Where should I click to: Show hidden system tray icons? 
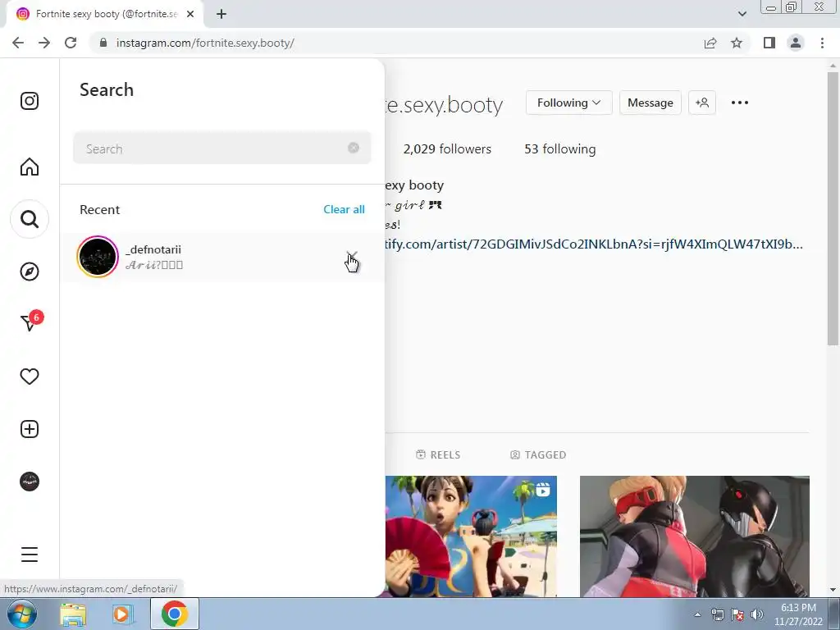pyautogui.click(x=697, y=614)
